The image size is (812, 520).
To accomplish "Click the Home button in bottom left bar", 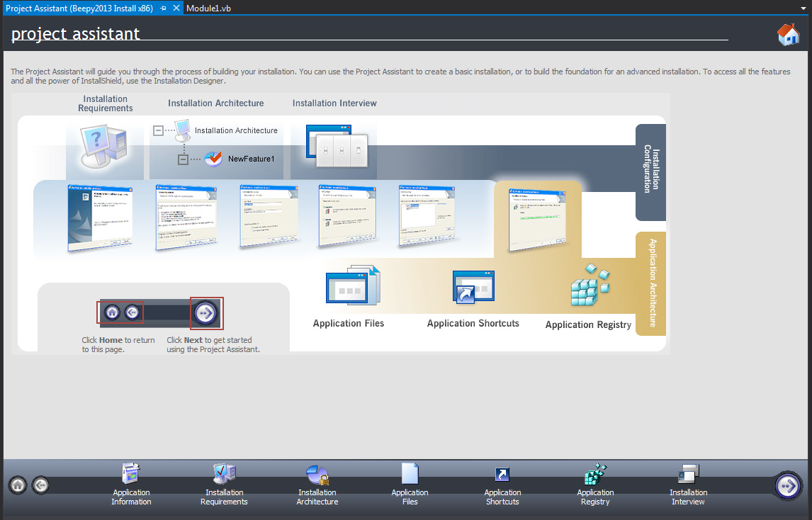I will (x=18, y=485).
